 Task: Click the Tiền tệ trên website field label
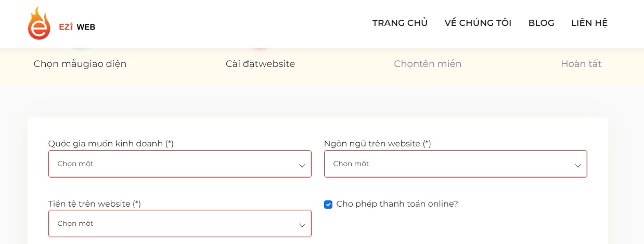[x=94, y=204]
